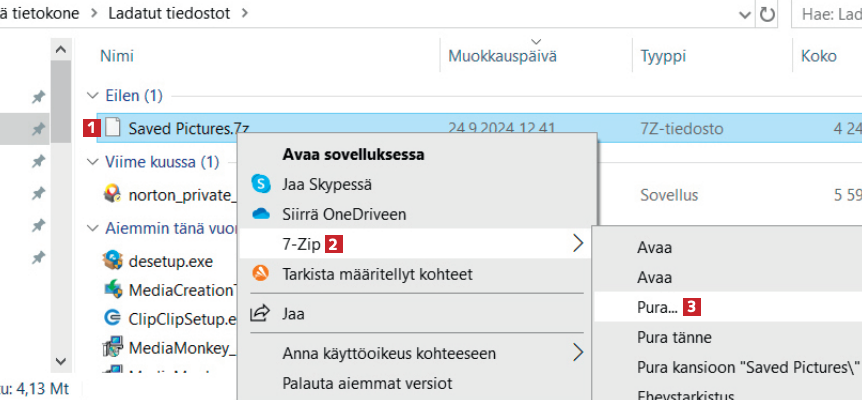Sort by Muokkauspäivä column header
The width and height of the screenshot is (862, 400).
click(502, 56)
